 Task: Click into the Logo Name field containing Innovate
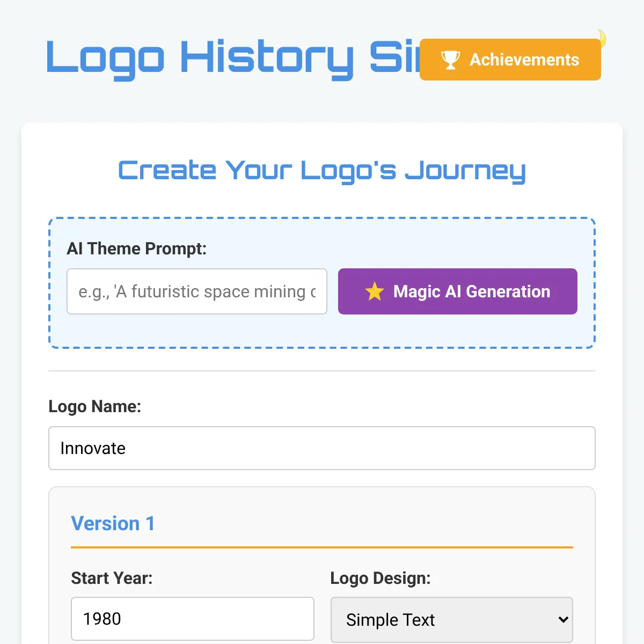tap(322, 448)
